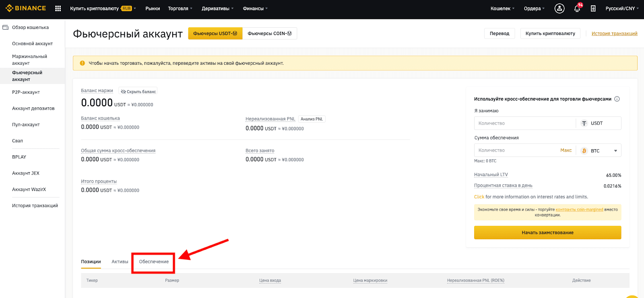The width and height of the screenshot is (644, 298).
Task: Open the user profile icon
Action: [x=559, y=8]
